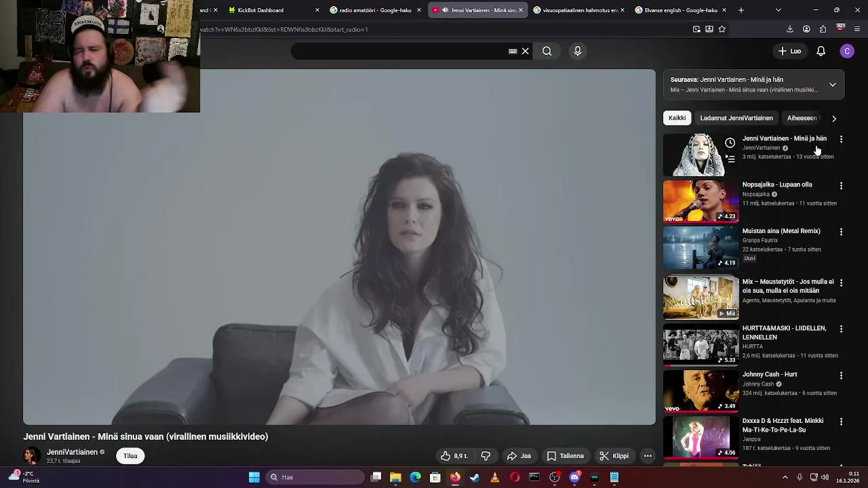Select the Kaikki filter chip

pos(677,118)
